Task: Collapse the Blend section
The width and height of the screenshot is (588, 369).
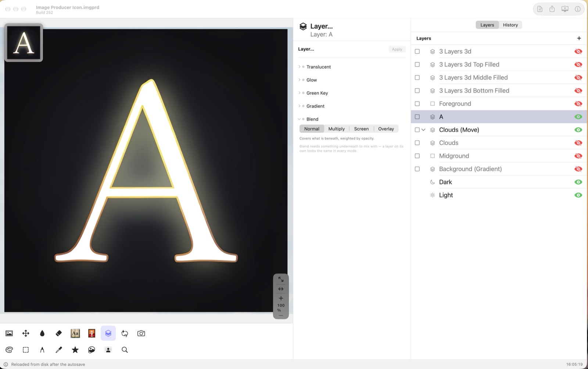Action: [x=299, y=119]
